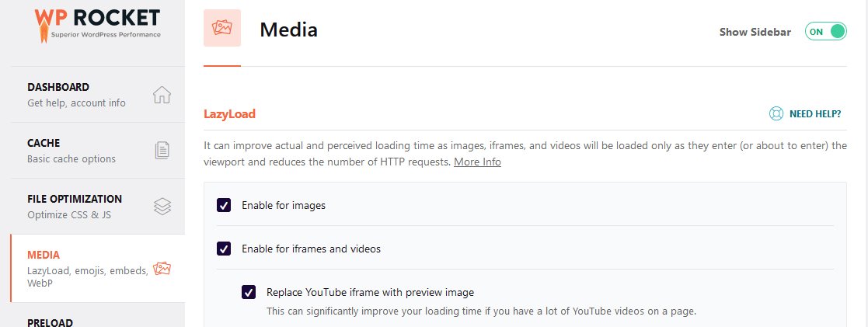Uncheck Enable for iframes and videos checkbox
Viewport: 868px width, 327px height.
click(224, 249)
